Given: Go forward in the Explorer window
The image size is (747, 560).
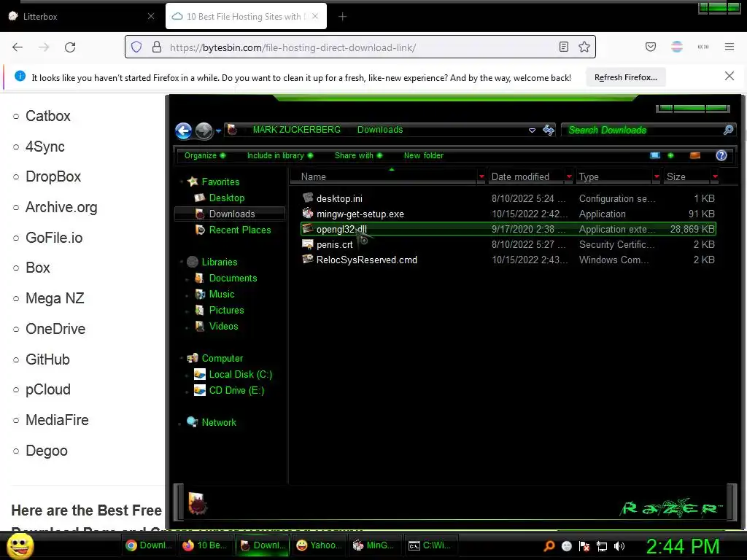Looking at the screenshot, I should (x=204, y=131).
